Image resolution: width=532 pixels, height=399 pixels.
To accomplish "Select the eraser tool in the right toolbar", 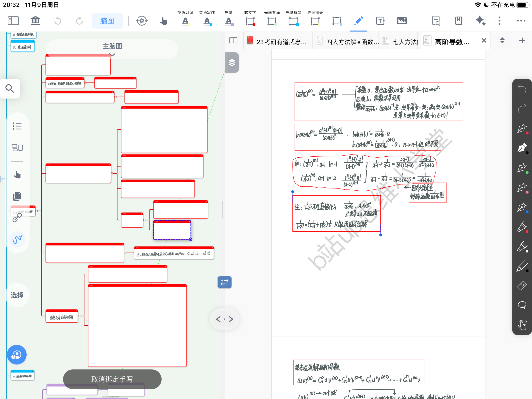I will [522, 286].
